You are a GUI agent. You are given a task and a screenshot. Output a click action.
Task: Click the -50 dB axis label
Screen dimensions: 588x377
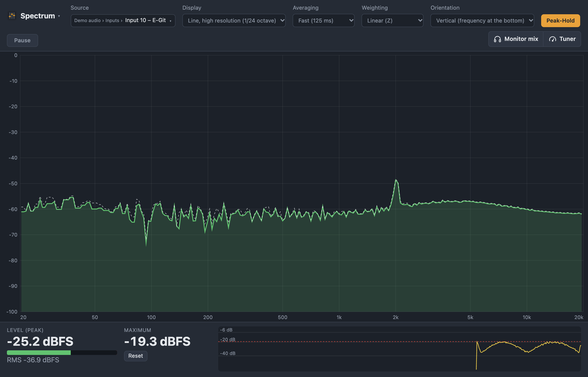point(13,184)
